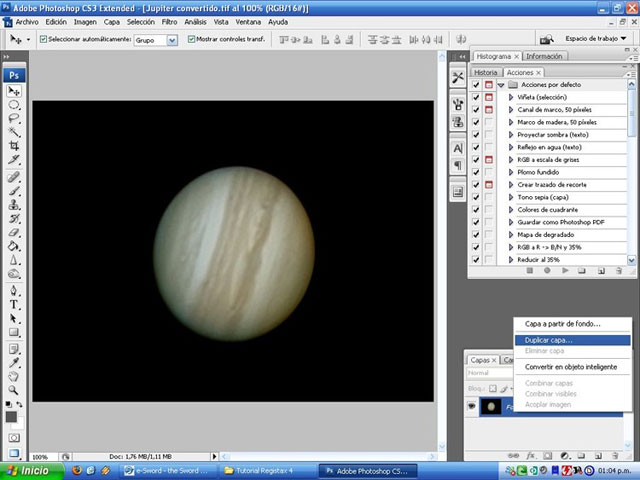Open the Filtro menu
The image size is (640, 480).
point(169,22)
